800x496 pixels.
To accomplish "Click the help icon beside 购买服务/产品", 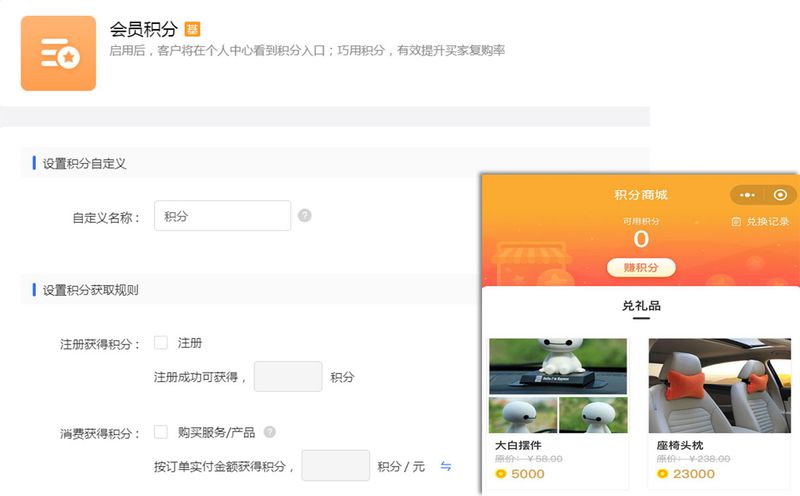I will tap(269, 432).
